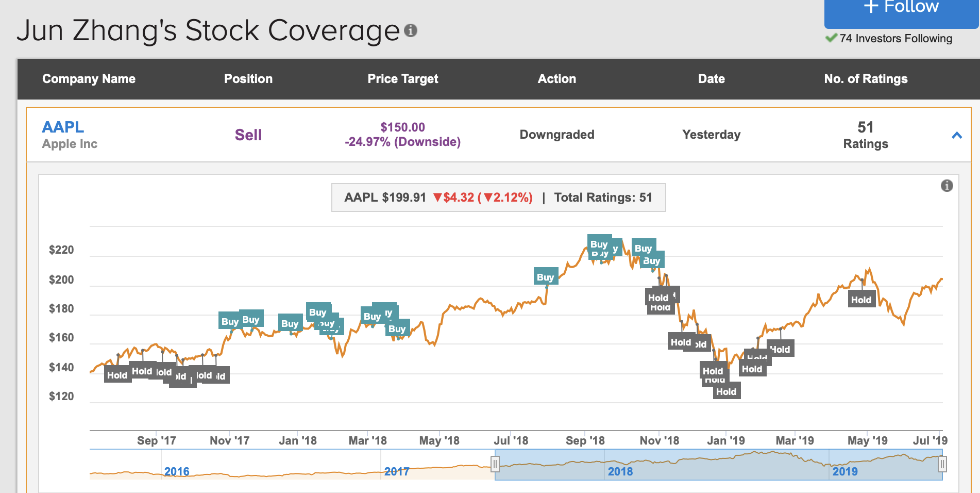Viewport: 980px width, 493px height.
Task: Sort by the Company Name column header
Action: point(89,79)
